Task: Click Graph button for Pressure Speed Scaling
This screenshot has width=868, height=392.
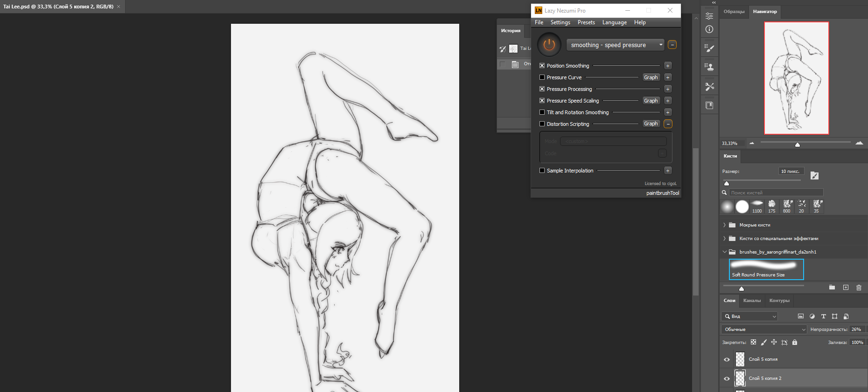Action: (x=651, y=101)
